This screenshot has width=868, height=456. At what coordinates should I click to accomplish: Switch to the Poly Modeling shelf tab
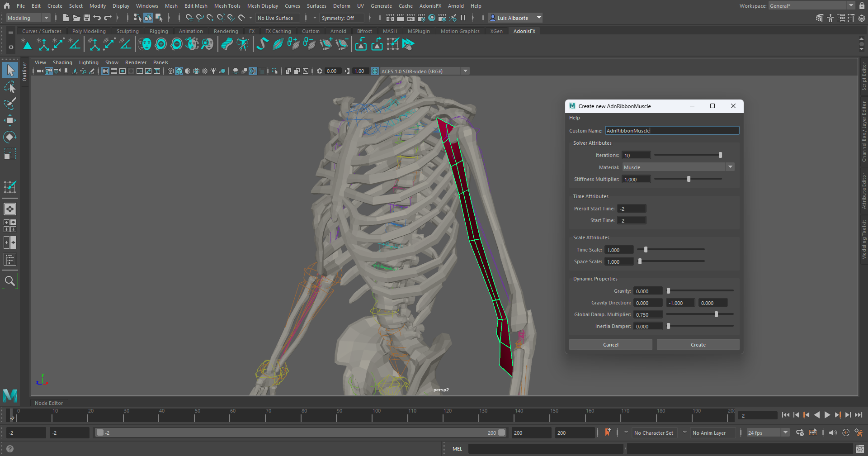coord(89,31)
